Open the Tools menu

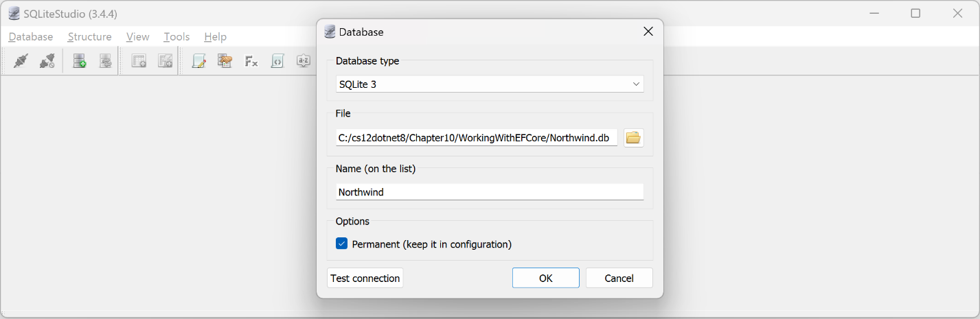click(x=176, y=37)
